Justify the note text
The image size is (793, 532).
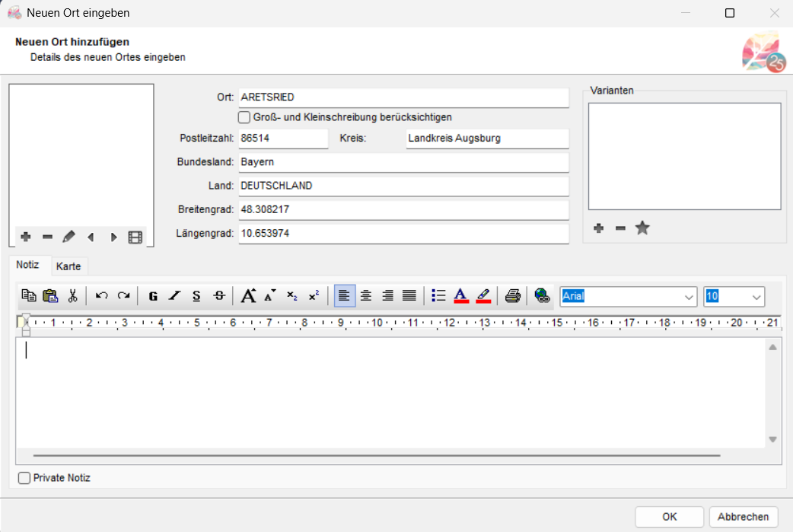click(x=409, y=295)
